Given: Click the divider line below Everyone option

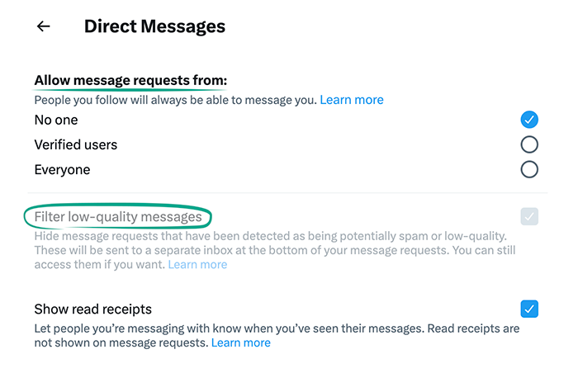Looking at the screenshot, I should pos(289,193).
